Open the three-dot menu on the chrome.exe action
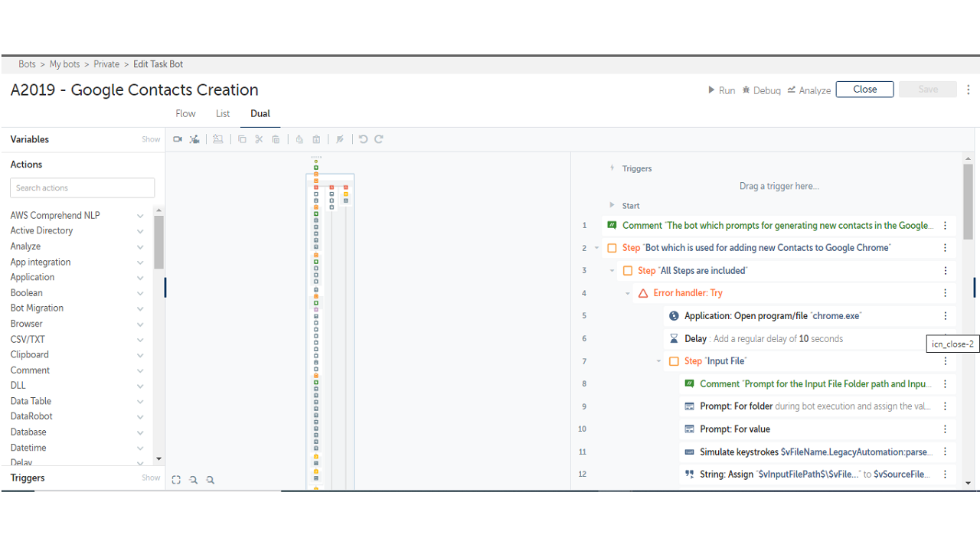 pyautogui.click(x=946, y=316)
